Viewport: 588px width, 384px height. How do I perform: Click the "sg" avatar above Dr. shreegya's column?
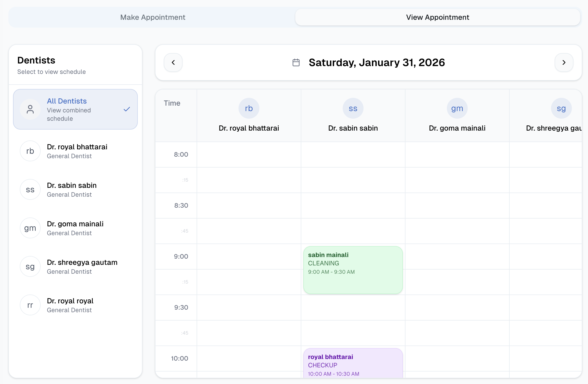point(561,108)
